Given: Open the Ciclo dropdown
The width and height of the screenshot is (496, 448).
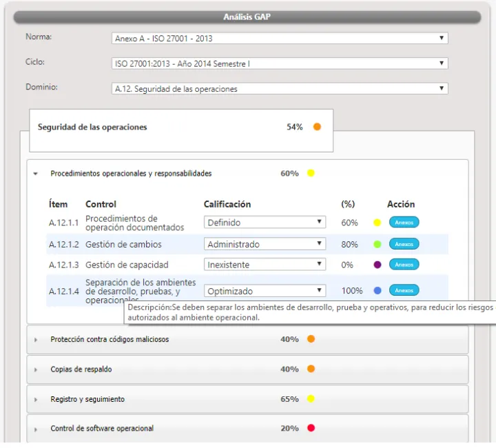Looking at the screenshot, I should click(280, 63).
